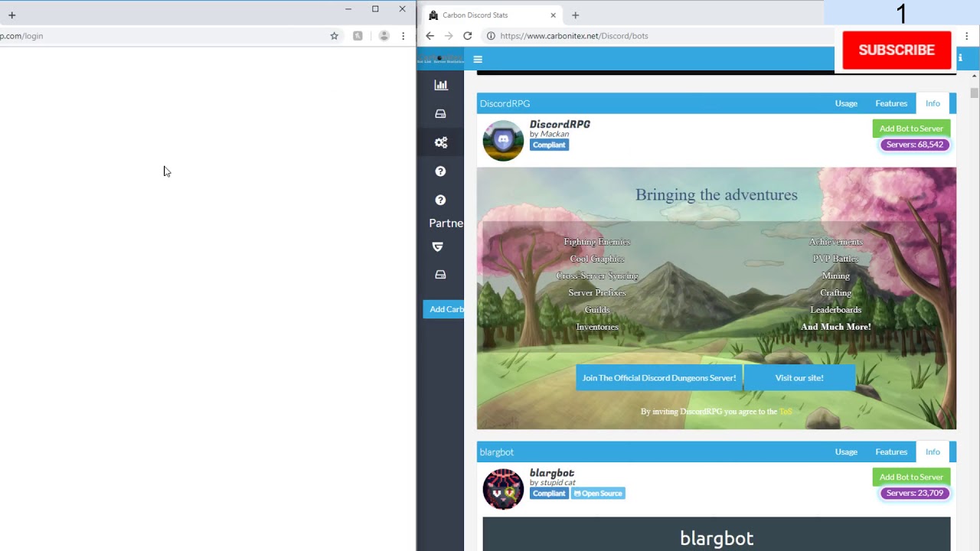
Task: Click the login window address bar
Action: coord(161,36)
